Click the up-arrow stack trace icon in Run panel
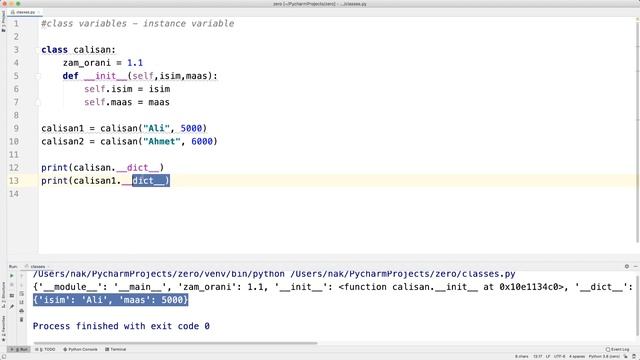Image resolution: width=640 pixels, height=360 pixels. (22, 276)
